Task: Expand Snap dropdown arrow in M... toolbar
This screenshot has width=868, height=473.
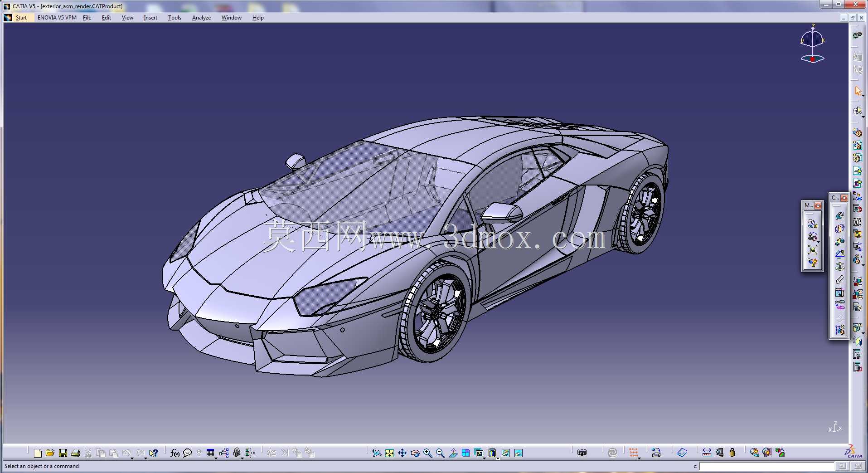Action: 818,242
